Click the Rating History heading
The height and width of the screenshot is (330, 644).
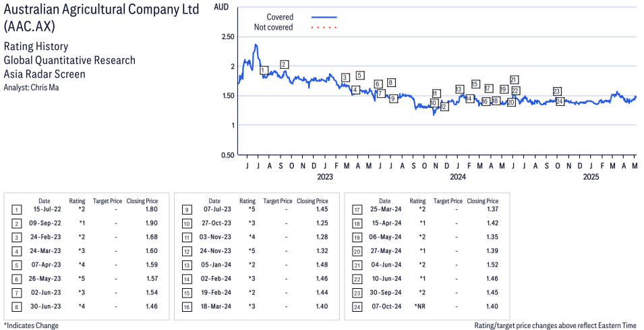(x=36, y=46)
